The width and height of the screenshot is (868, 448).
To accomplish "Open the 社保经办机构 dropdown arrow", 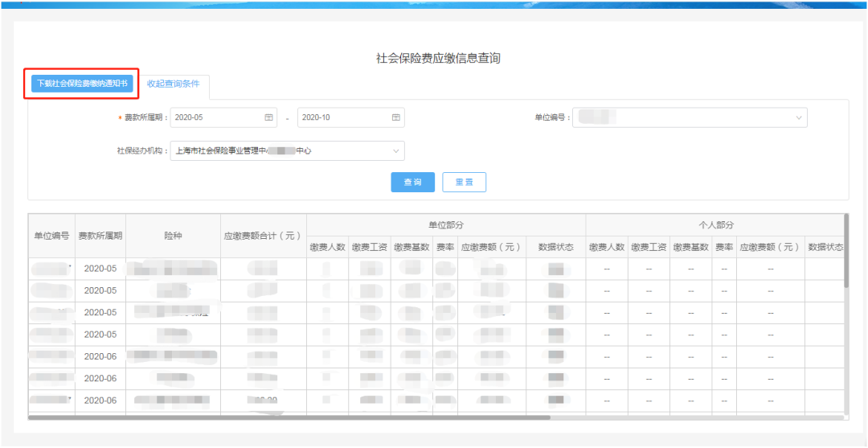I will pyautogui.click(x=395, y=150).
